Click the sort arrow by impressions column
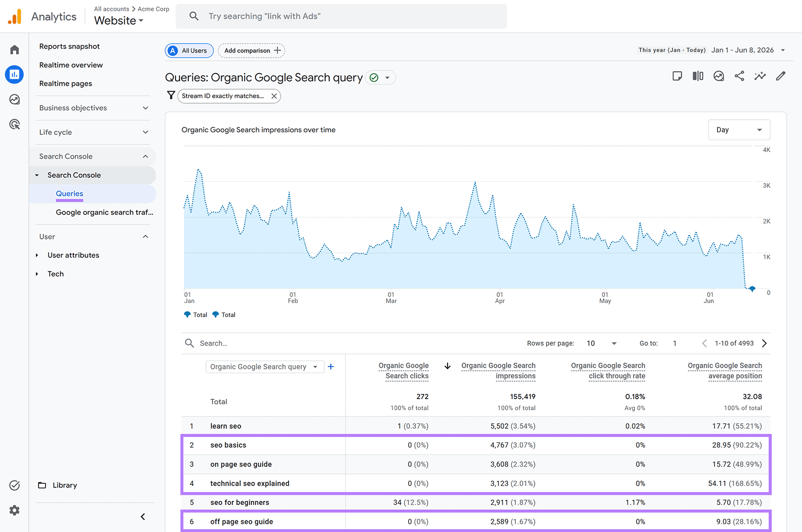The image size is (802, 532). pyautogui.click(x=448, y=366)
